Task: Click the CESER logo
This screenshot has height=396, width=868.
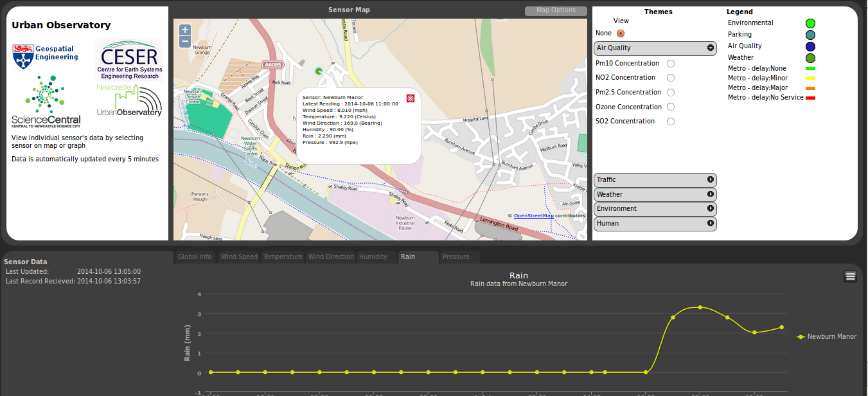Action: [129, 60]
